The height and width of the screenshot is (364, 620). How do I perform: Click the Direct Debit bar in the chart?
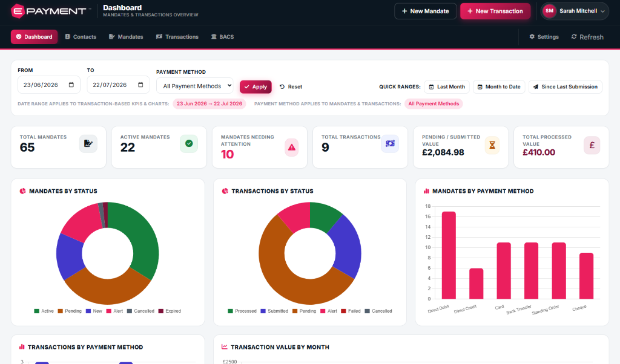pos(449,255)
